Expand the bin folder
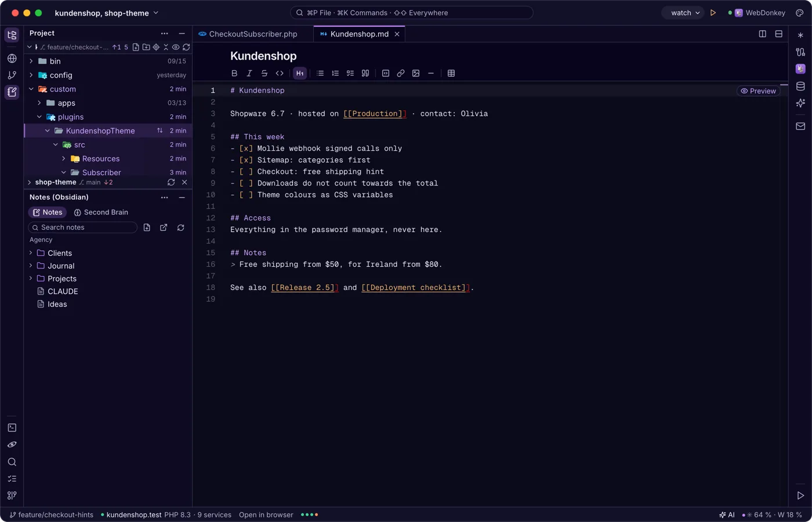This screenshot has height=522, width=812. 31,61
